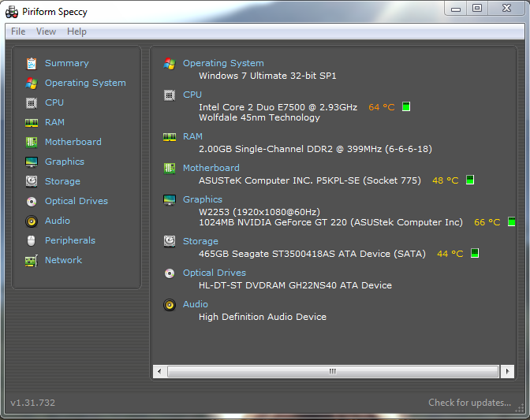This screenshot has width=530, height=420.
Task: Click the motherboard temperature indicator beside 48 °C
Action: pos(470,180)
